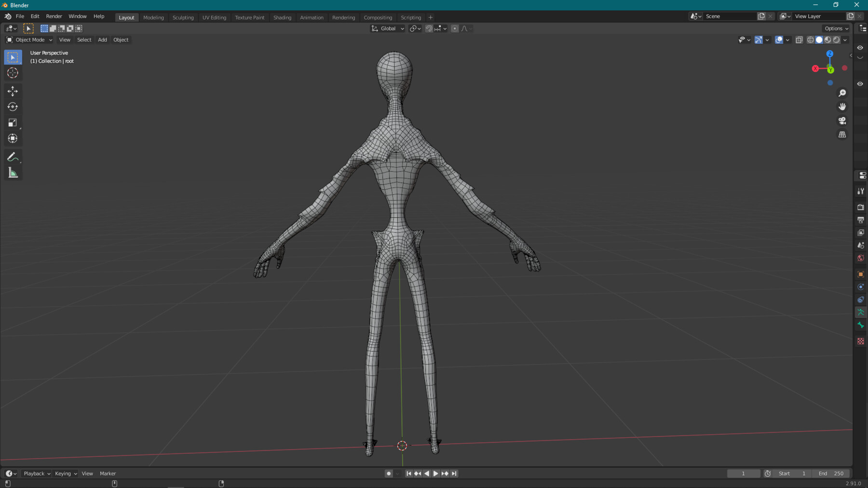Expand the viewport overlays dropdown
The image size is (868, 488).
point(787,40)
